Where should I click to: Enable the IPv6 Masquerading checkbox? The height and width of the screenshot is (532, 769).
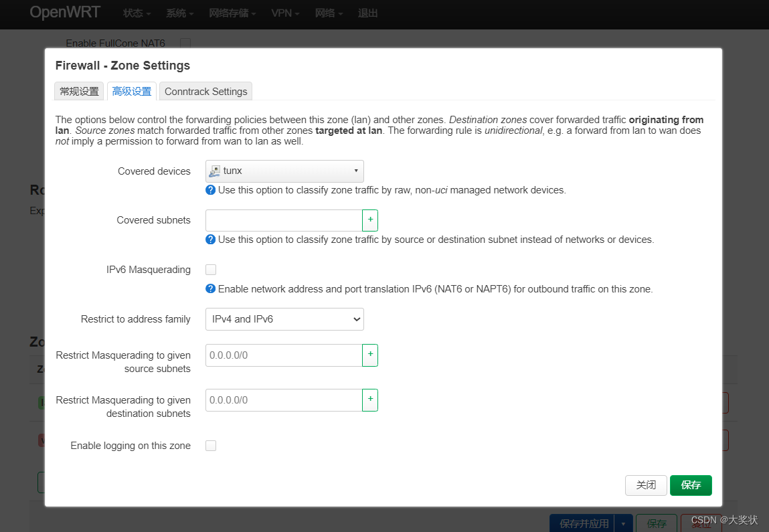click(211, 270)
